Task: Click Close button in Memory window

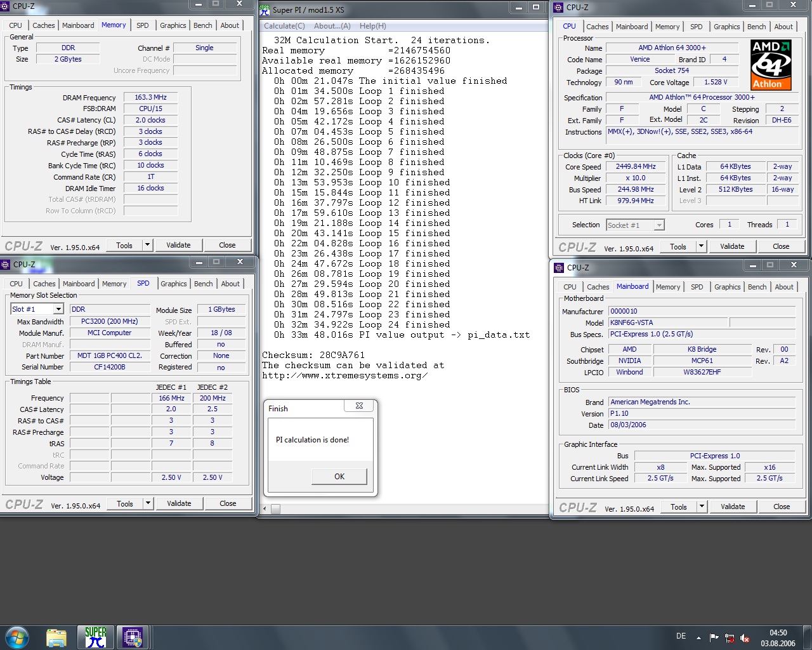Action: tap(227, 245)
